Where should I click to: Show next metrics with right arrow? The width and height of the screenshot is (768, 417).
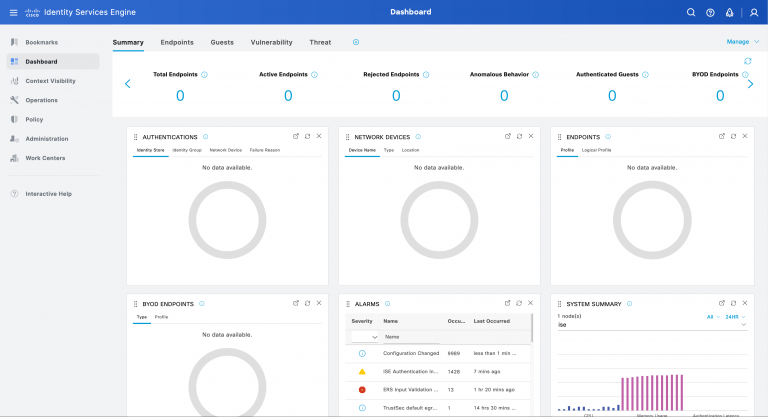coord(750,84)
